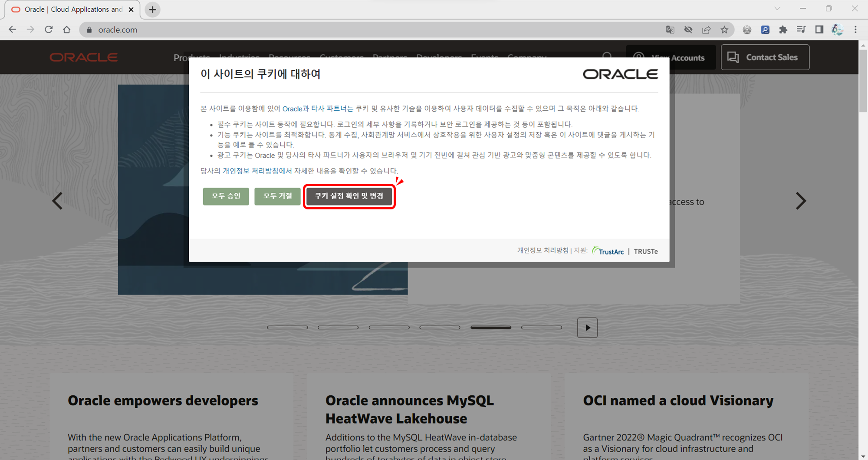The width and height of the screenshot is (868, 460).
Task: Select the first carousel slide indicator
Action: 287,328
